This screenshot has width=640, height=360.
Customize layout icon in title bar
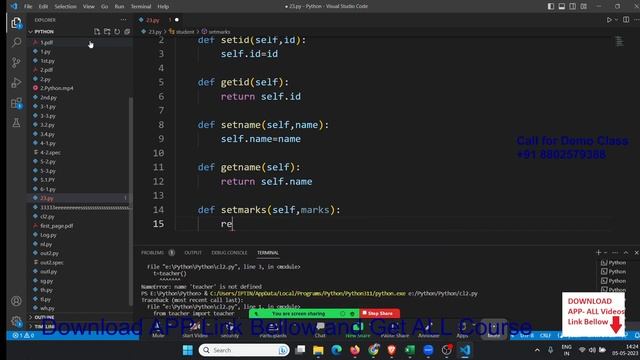[584, 6]
